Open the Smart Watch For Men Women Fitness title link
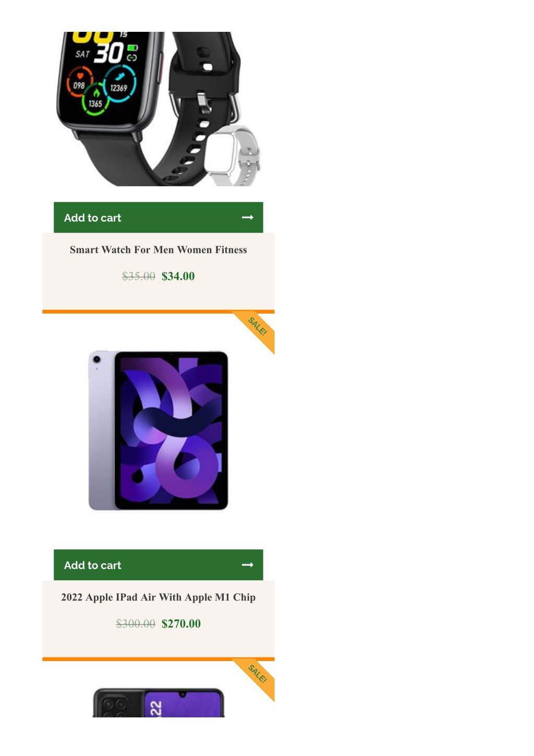The height and width of the screenshot is (756, 534). [159, 250]
